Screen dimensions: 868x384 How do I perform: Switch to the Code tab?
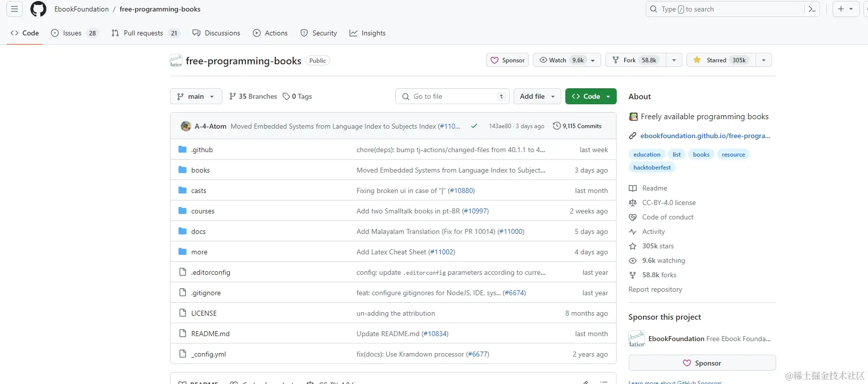tap(24, 33)
